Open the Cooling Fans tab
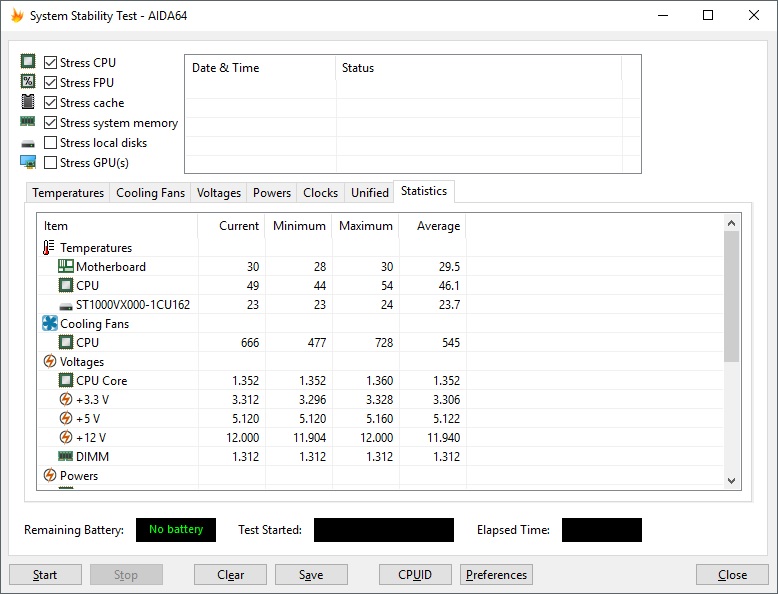Viewport: 778px width, 594px height. [150, 193]
